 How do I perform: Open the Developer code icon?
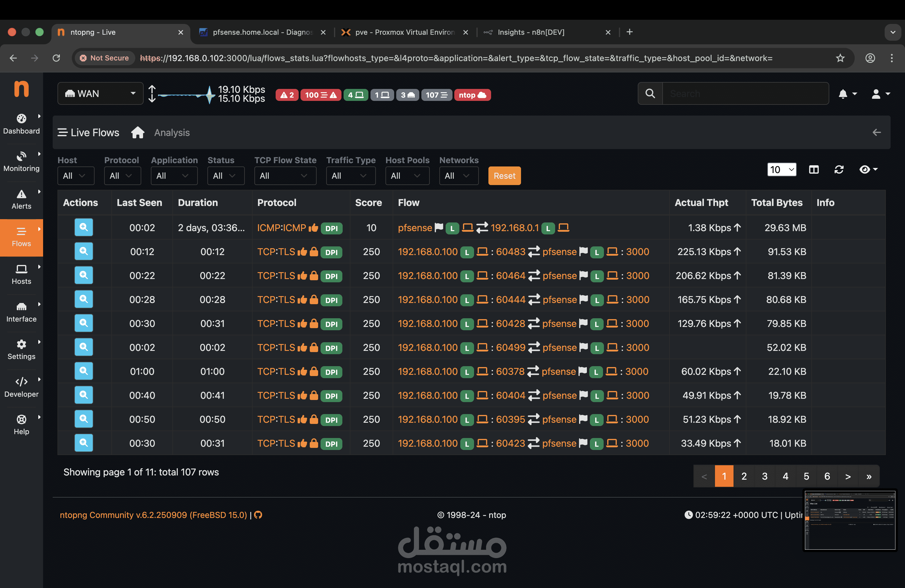(21, 382)
